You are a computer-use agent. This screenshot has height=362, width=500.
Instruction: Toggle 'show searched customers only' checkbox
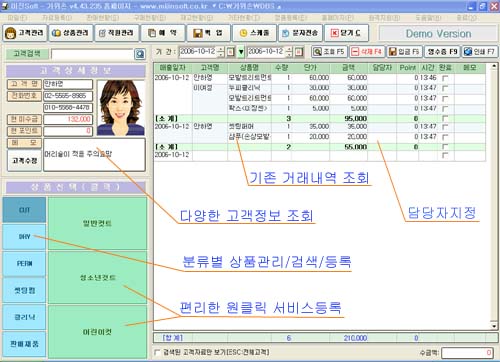(157, 352)
